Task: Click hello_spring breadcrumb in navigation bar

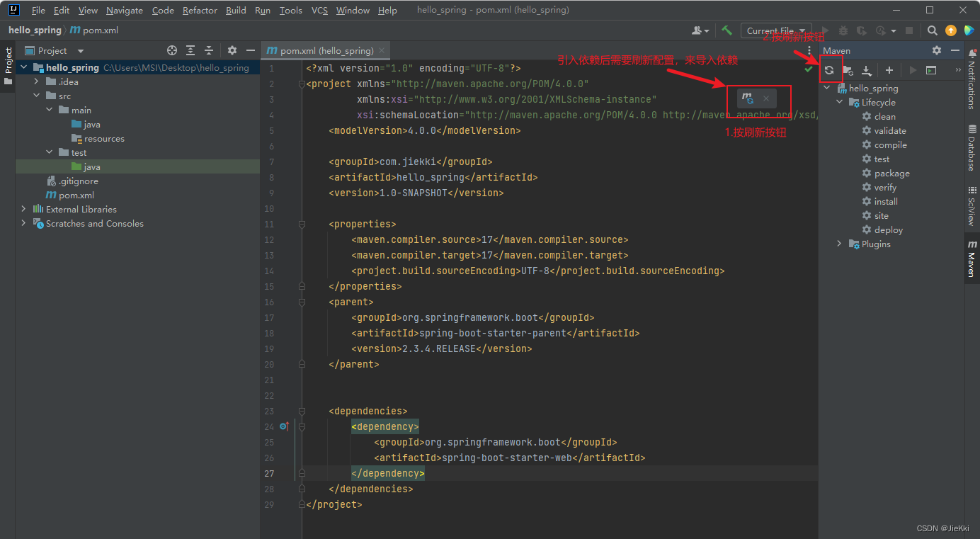Action: tap(35, 30)
